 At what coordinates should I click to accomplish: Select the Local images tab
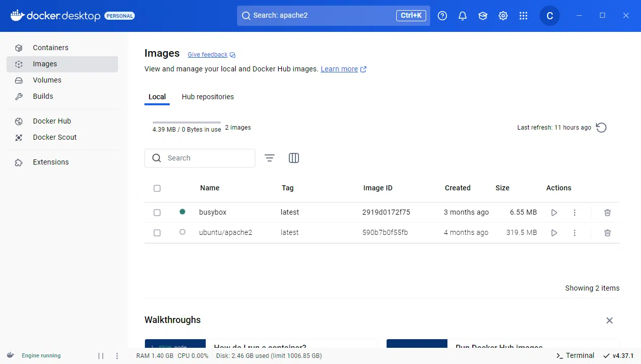(157, 97)
